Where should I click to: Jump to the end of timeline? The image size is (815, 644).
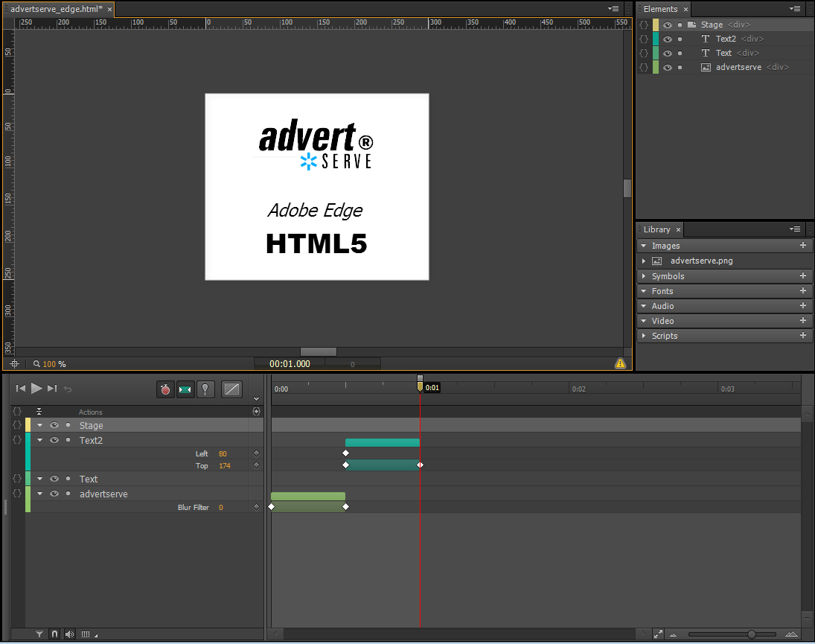[52, 389]
